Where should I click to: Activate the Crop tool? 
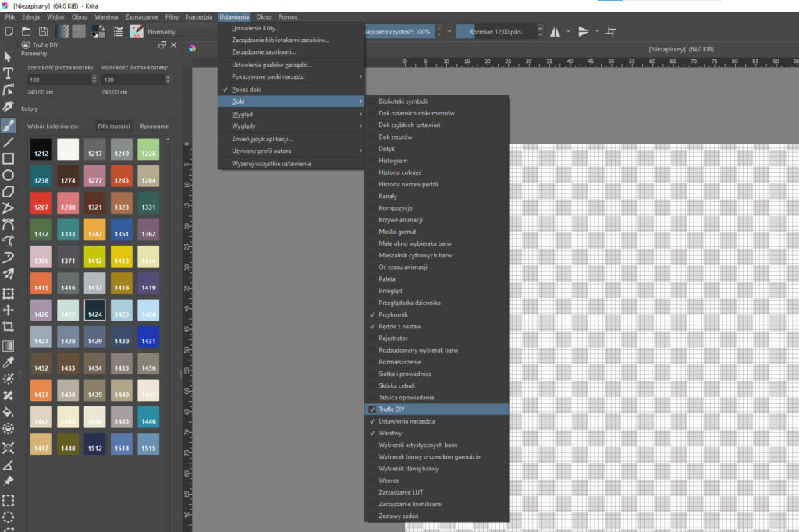pyautogui.click(x=9, y=327)
